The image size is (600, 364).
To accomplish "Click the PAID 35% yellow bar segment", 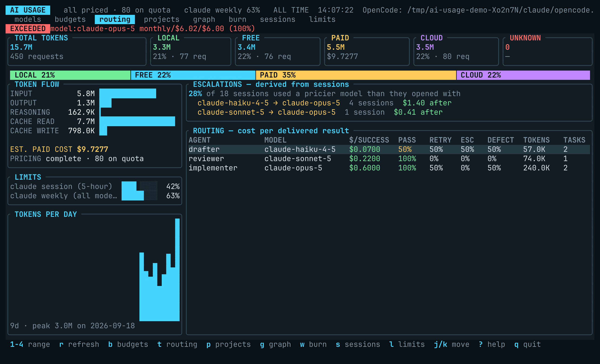I will [356, 75].
